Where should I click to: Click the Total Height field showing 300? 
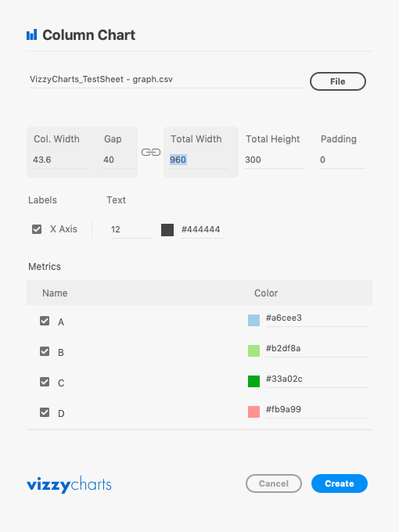(274, 160)
